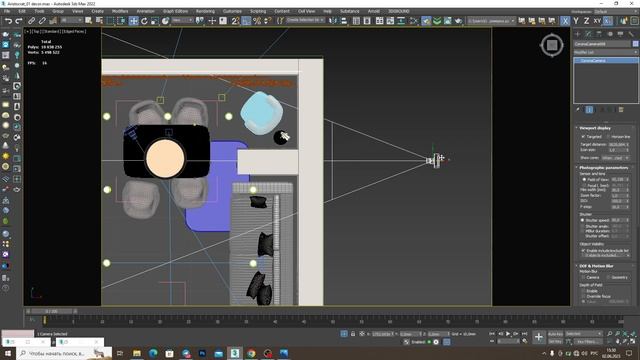
Task: Click the camera name input field
Action: click(602, 44)
